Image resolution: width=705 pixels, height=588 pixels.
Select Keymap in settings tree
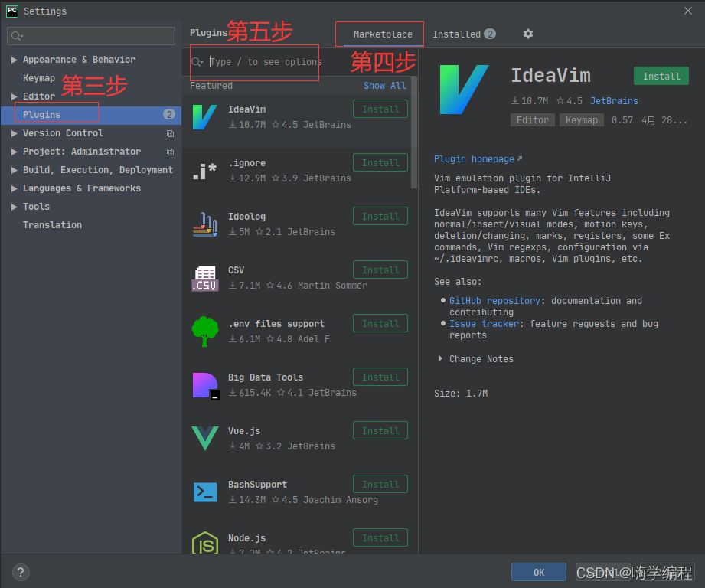click(x=39, y=78)
